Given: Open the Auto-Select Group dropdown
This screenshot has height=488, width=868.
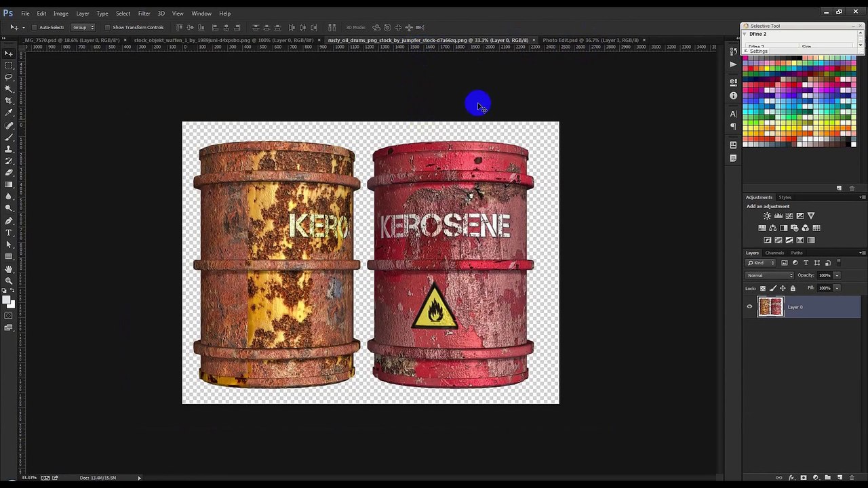Looking at the screenshot, I should 83,27.
